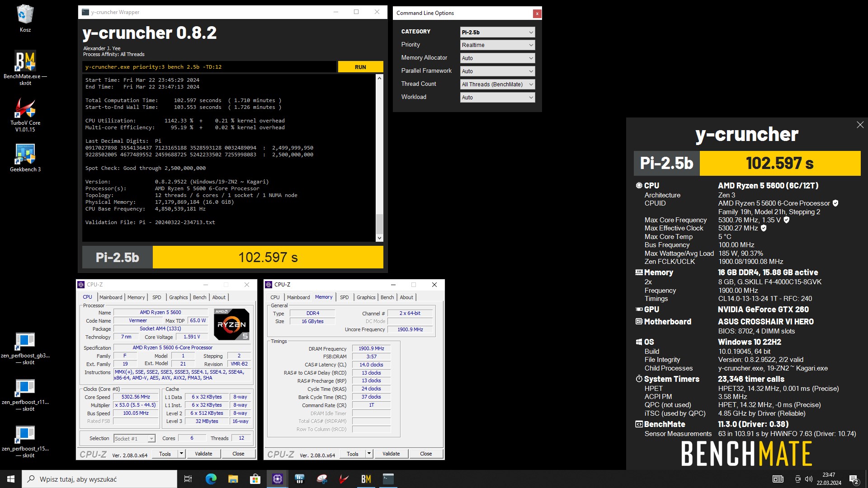Switch to CPU tab in right CPU-Z

275,297
